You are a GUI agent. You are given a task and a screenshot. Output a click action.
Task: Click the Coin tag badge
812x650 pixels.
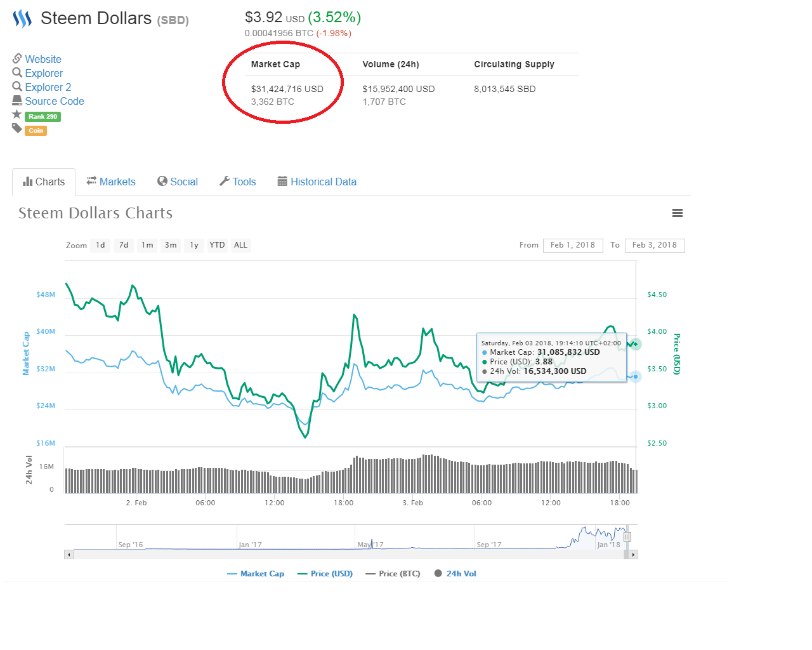click(36, 131)
